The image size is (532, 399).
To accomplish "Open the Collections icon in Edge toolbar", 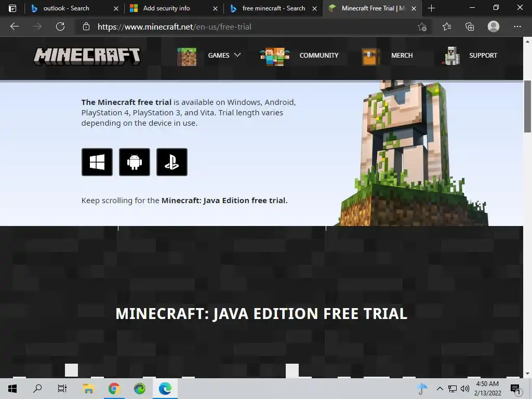I will point(470,26).
